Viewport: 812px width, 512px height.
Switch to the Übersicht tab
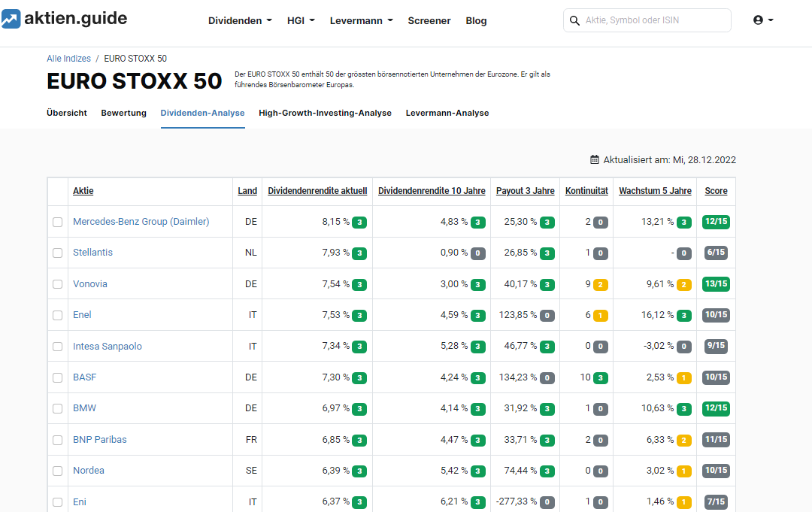[x=67, y=113]
